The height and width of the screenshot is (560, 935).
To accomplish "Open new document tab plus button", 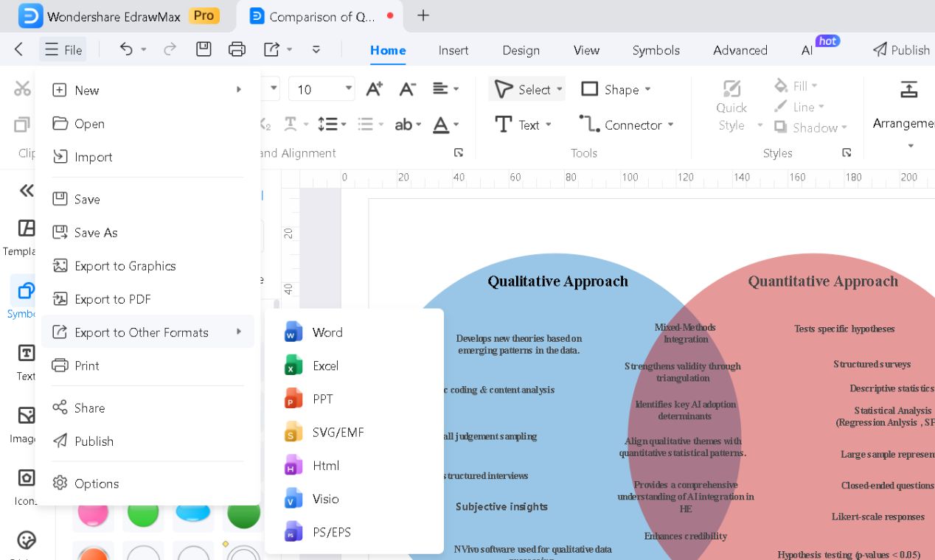I will tap(423, 15).
